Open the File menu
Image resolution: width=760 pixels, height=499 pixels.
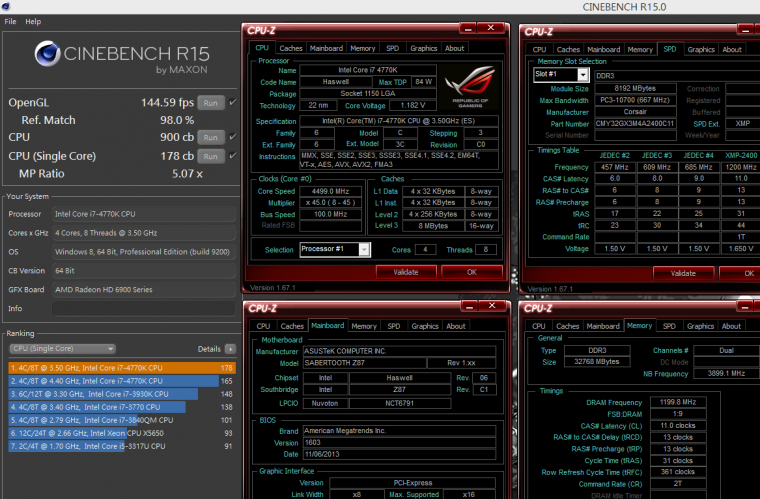click(10, 21)
